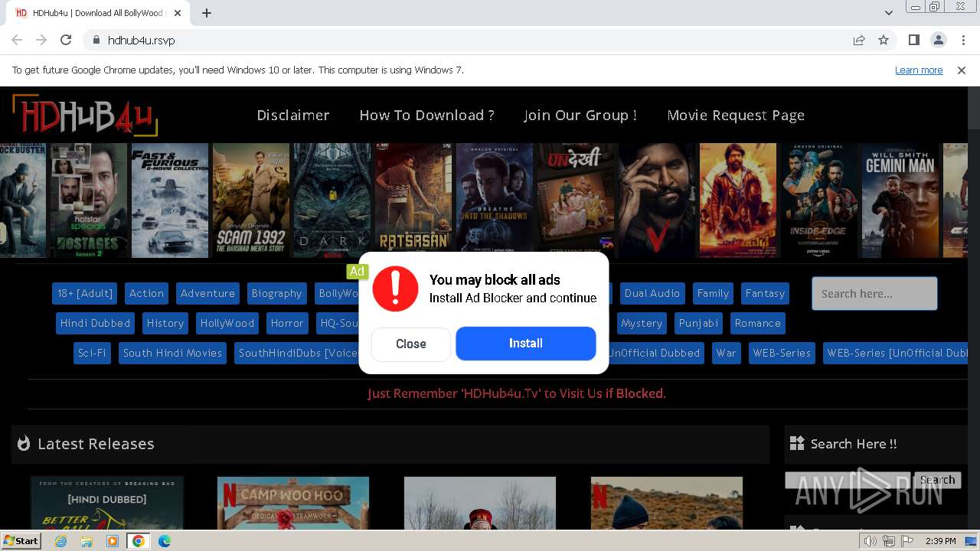The image size is (980, 551).
Task: Click the red exclamation alert icon
Action: 395,289
